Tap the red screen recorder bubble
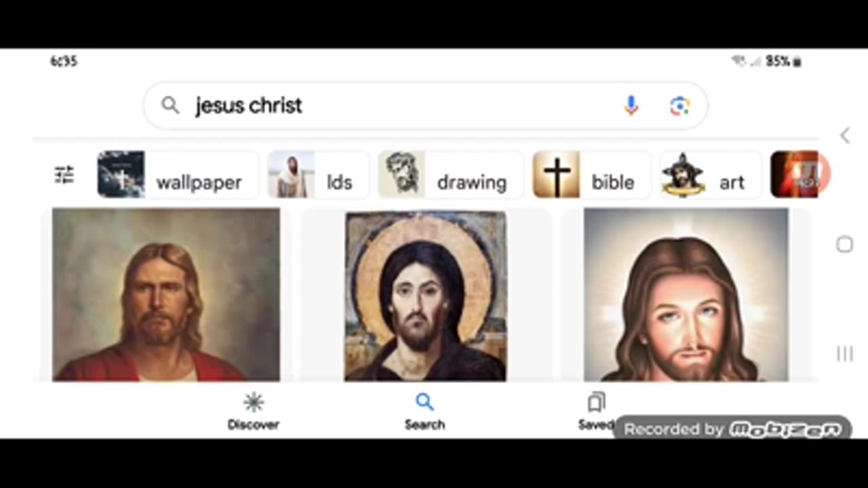 click(x=812, y=173)
